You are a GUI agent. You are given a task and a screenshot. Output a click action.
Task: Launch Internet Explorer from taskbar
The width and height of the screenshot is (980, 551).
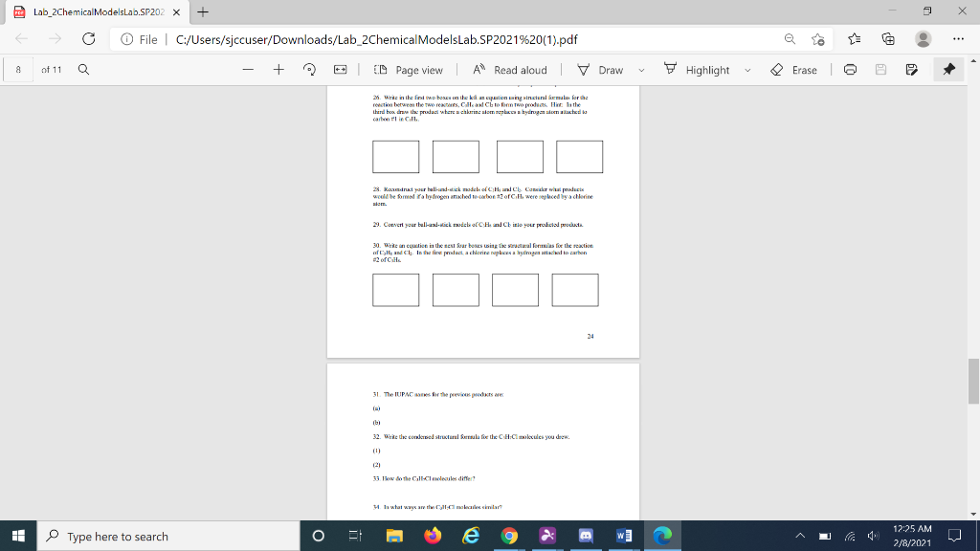pos(471,536)
